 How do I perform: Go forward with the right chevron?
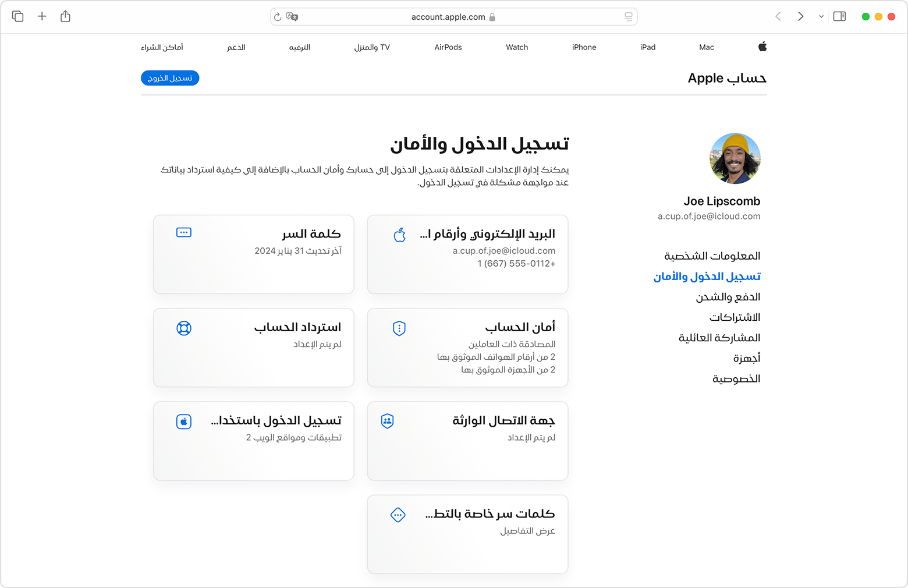pyautogui.click(x=800, y=16)
